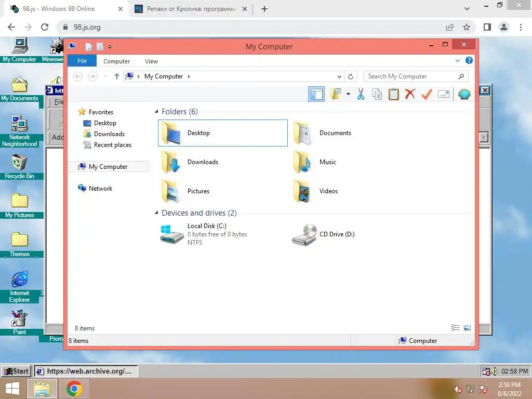Open quick access toolbar customize dropdown

click(110, 47)
